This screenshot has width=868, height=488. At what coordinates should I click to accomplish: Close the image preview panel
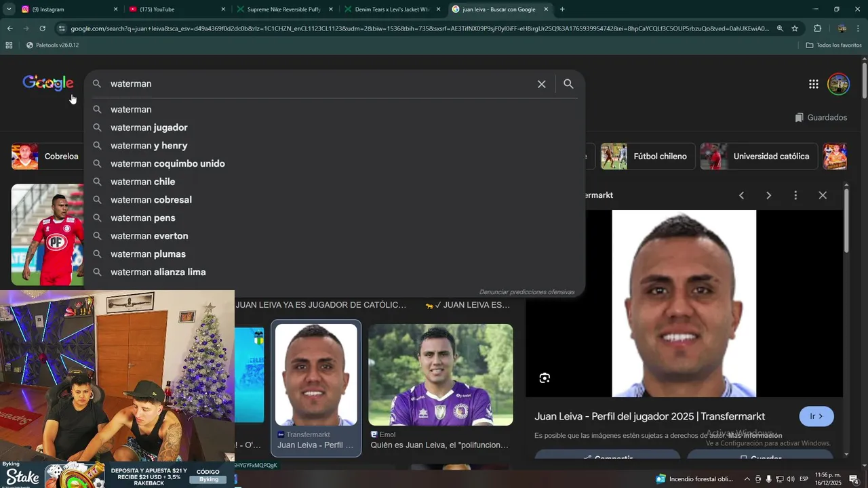[x=823, y=195]
